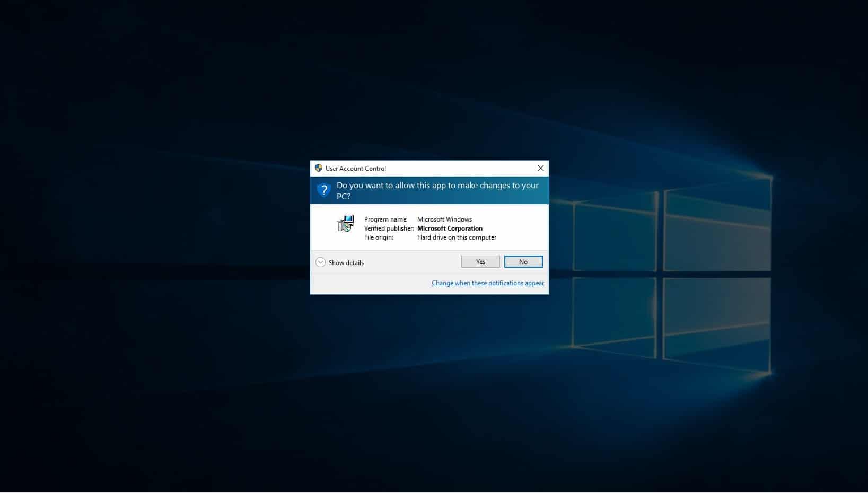Click the gray footer area beside the link
The width and height of the screenshot is (868, 493).
click(371, 284)
